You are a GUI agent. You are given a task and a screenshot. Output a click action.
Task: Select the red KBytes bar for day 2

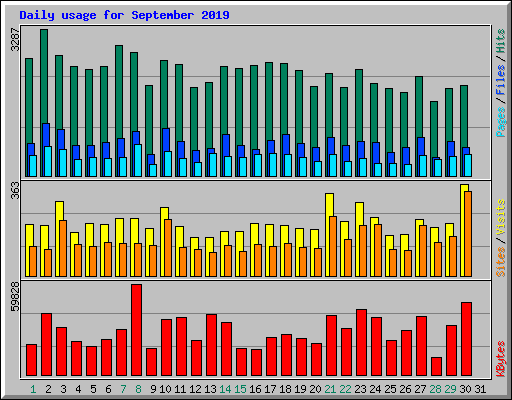tap(46, 345)
